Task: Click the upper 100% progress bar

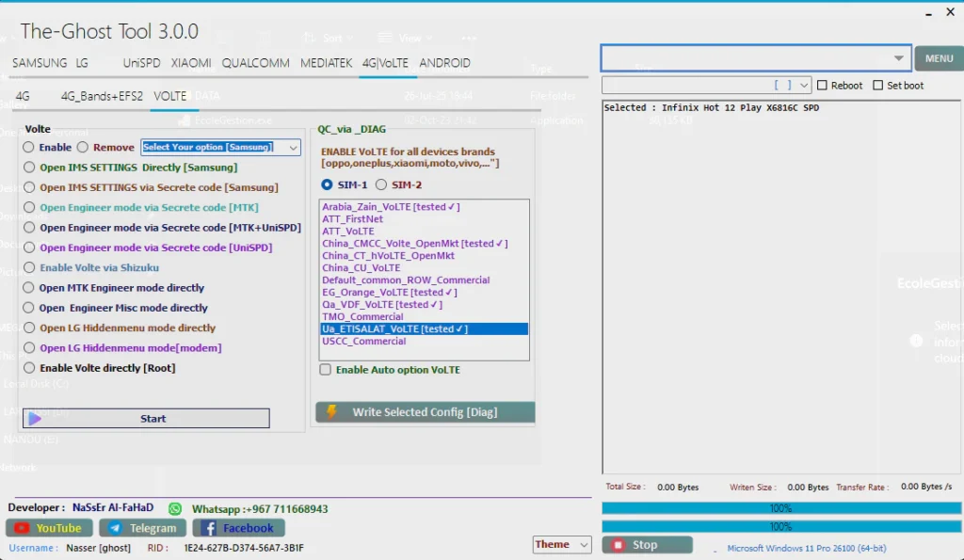Action: coord(780,508)
